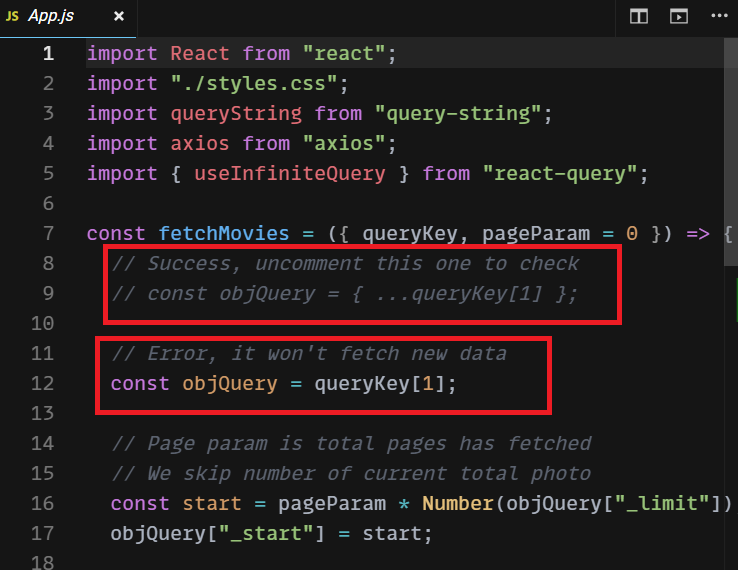Viewport: 738px width, 570px height.
Task: Click the "axios" string on line 4
Action: pos(344,144)
